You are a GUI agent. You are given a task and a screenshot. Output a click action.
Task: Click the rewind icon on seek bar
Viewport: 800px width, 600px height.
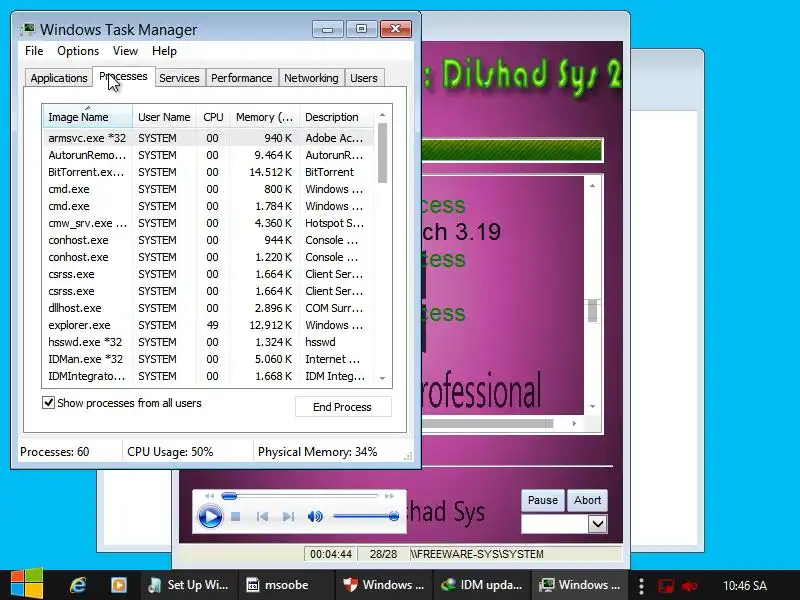[x=210, y=495]
